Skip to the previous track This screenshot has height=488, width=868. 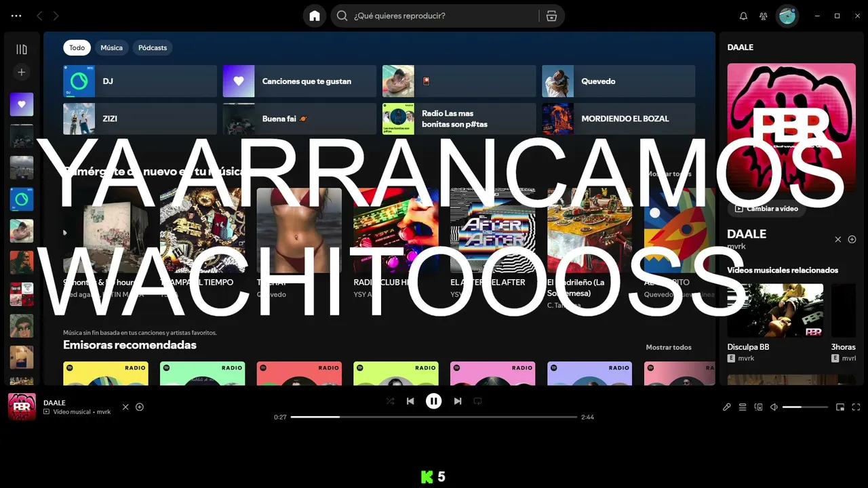[410, 401]
